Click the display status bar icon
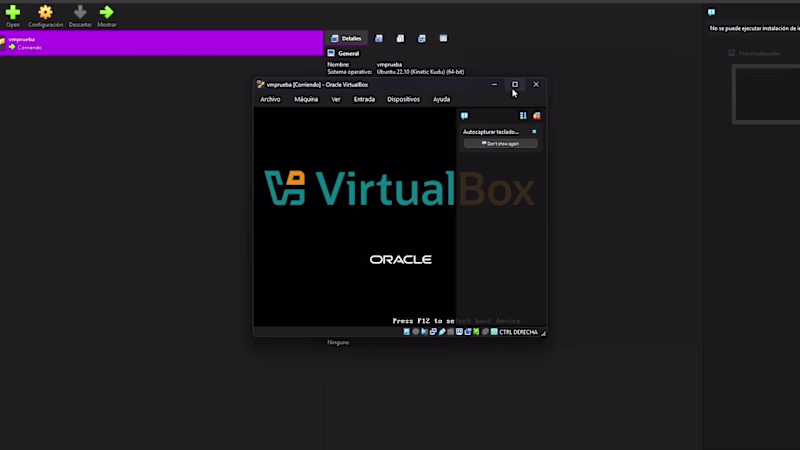The height and width of the screenshot is (450, 800). coord(459,332)
